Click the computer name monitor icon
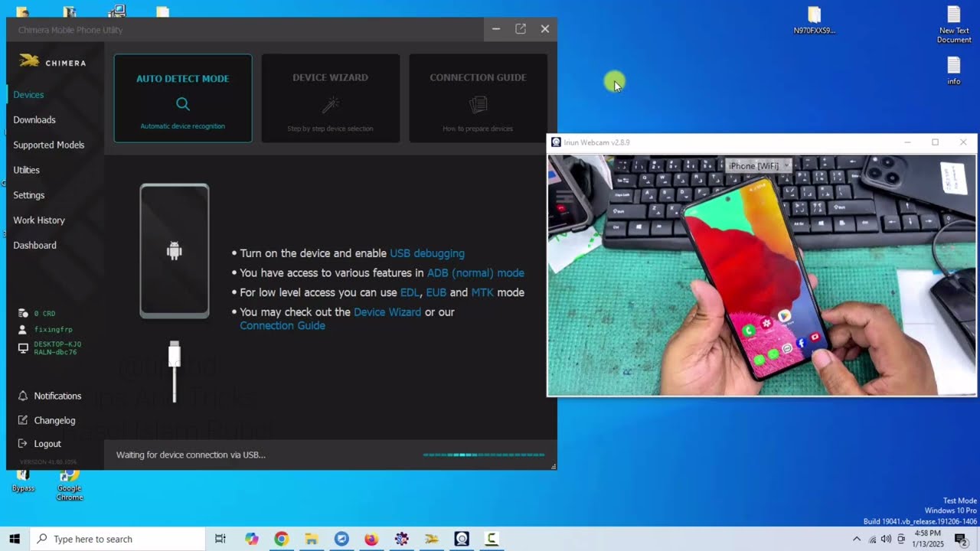This screenshot has width=980, height=551. 23,348
